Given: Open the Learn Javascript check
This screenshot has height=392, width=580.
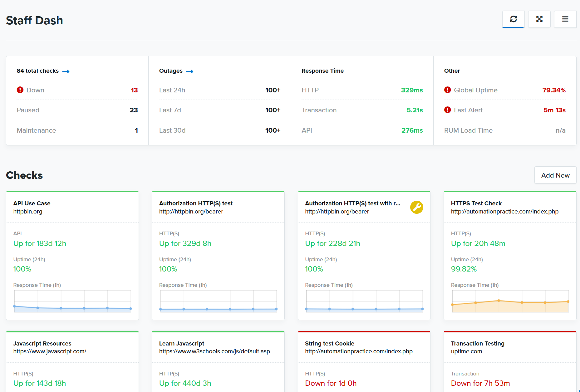Looking at the screenshot, I should point(181,344).
